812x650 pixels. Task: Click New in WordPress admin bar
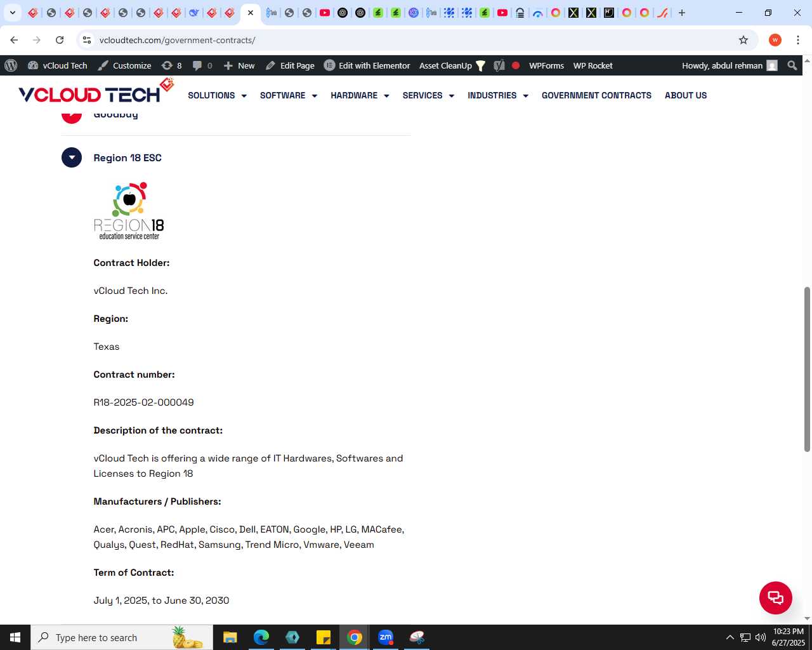tap(239, 65)
